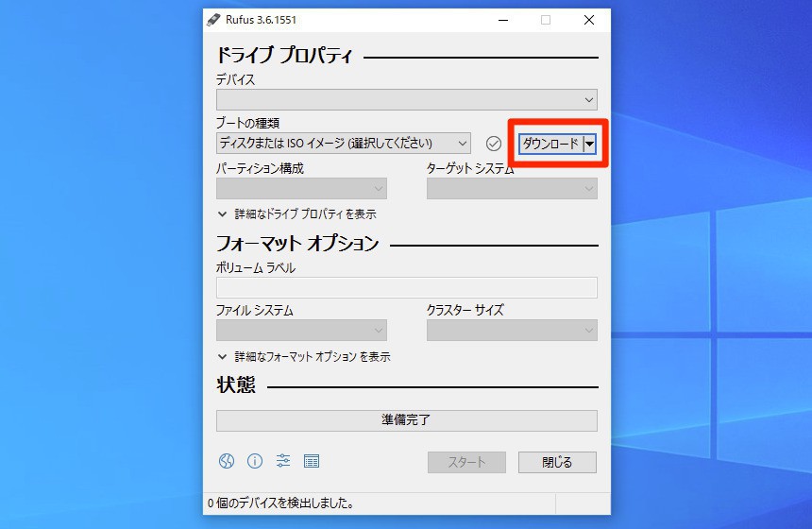Screen dimensions: 812x529
Task: Expand 詳細なフォーマット オプション を表示
Action: (x=304, y=356)
